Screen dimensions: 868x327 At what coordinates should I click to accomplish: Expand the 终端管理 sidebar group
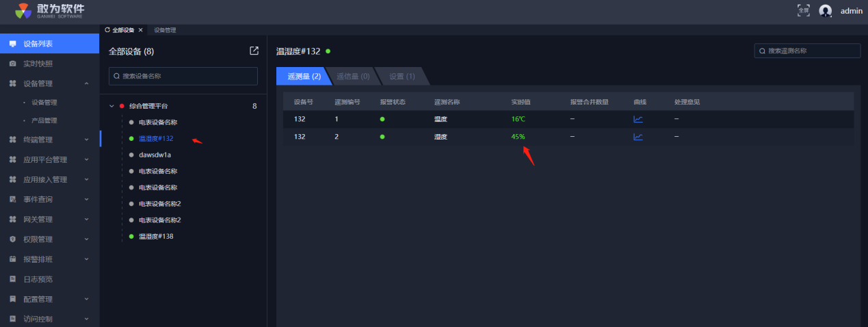(86, 140)
